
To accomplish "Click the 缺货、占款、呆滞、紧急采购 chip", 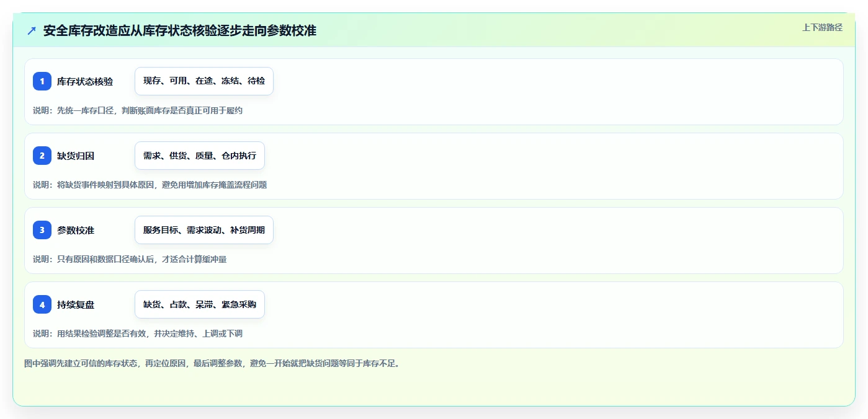I will point(200,304).
